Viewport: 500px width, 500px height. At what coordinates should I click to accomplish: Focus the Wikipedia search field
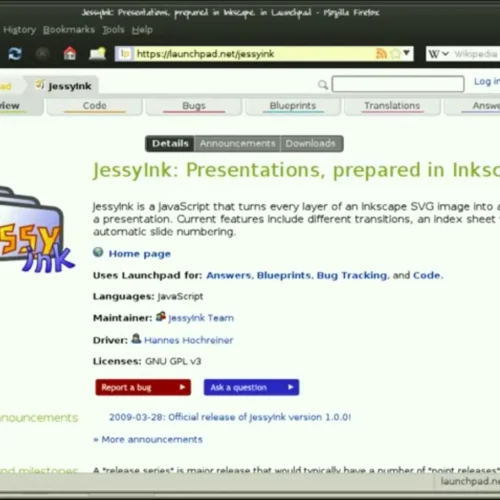(x=476, y=54)
